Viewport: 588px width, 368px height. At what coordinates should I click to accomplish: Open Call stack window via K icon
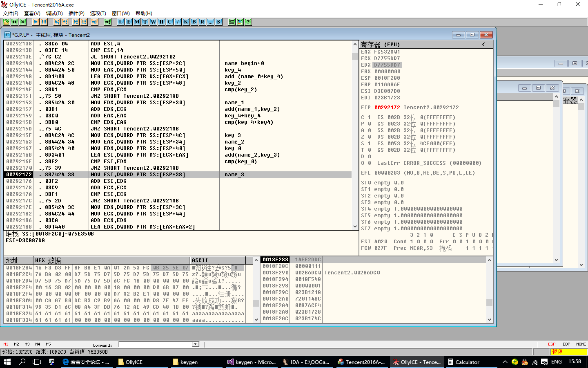tap(186, 22)
